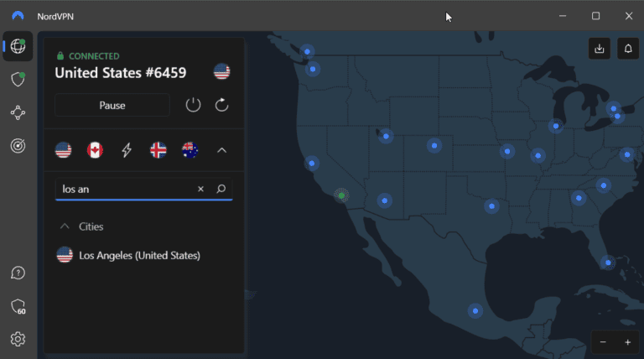Click the magnifier search icon
This screenshot has width=644, height=359.
coord(221,189)
